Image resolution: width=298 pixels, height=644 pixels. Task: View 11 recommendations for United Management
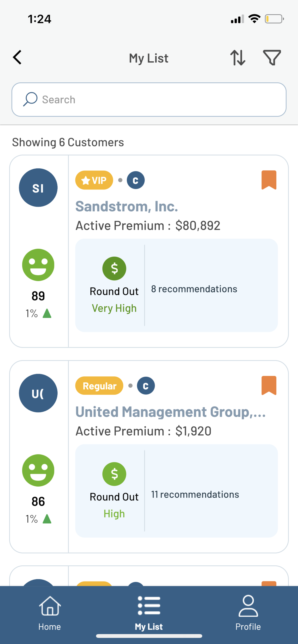195,494
